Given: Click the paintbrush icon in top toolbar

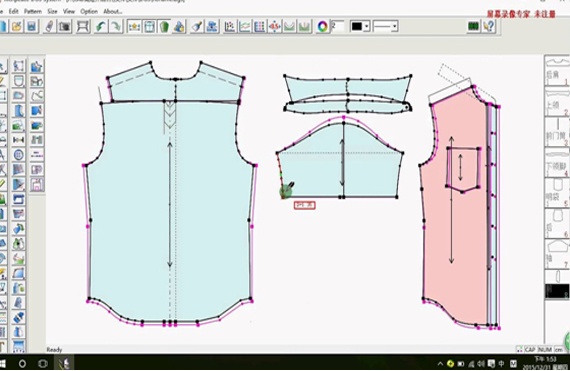Looking at the screenshot, I should pos(197,27).
